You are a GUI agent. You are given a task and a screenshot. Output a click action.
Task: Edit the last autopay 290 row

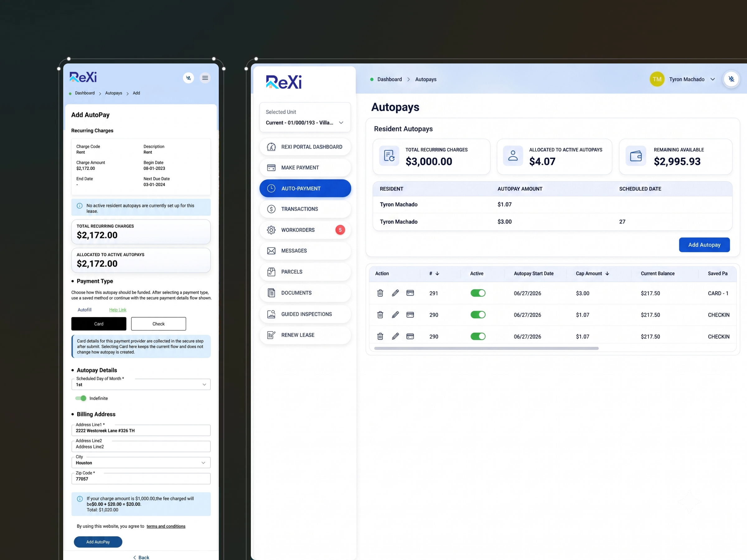(x=395, y=336)
